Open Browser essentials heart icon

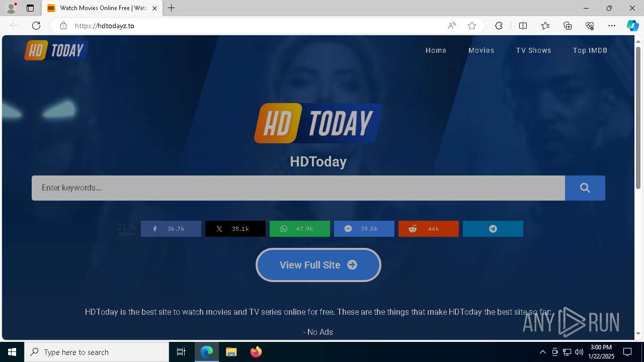pyautogui.click(x=590, y=26)
